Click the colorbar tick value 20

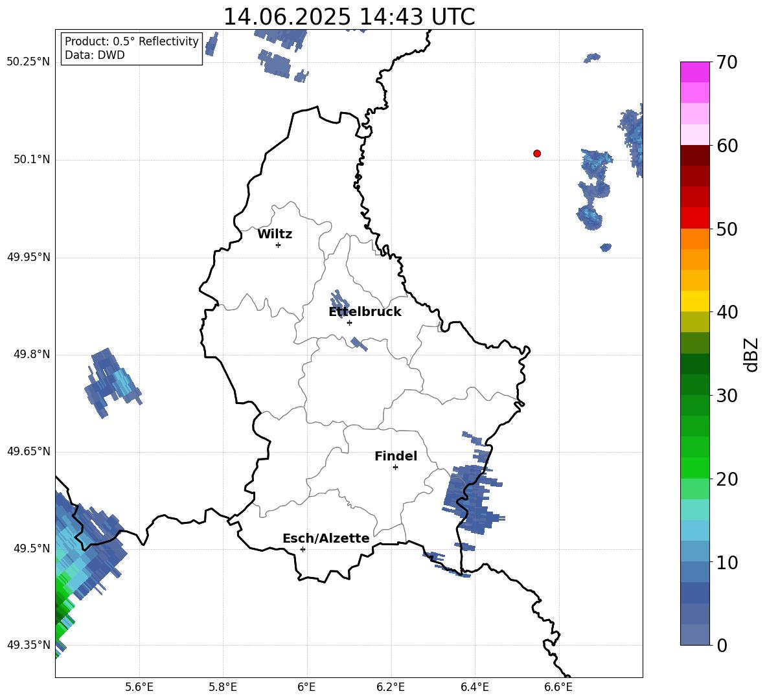(727, 479)
